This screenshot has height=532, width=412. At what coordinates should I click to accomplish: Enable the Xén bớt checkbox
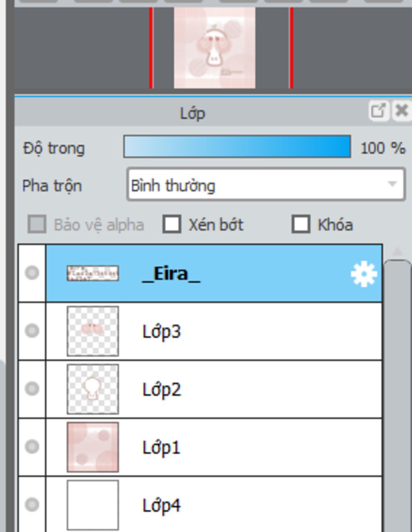point(172,224)
